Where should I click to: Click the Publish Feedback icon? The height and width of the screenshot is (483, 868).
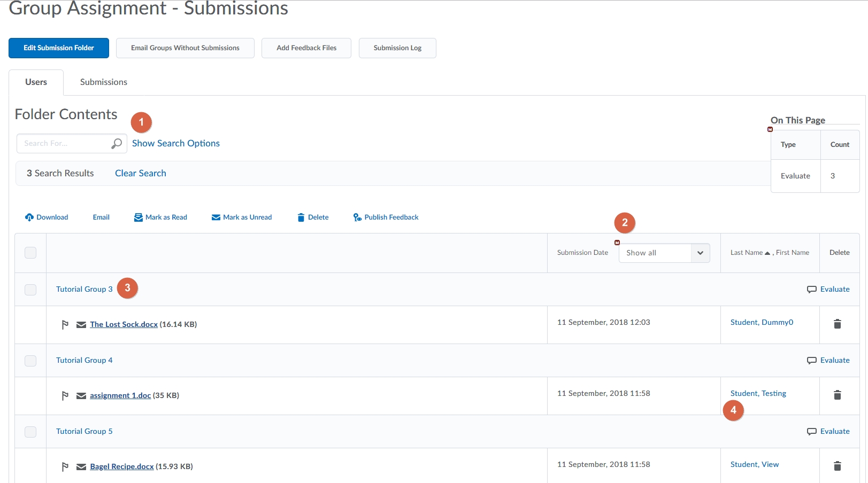coord(357,217)
